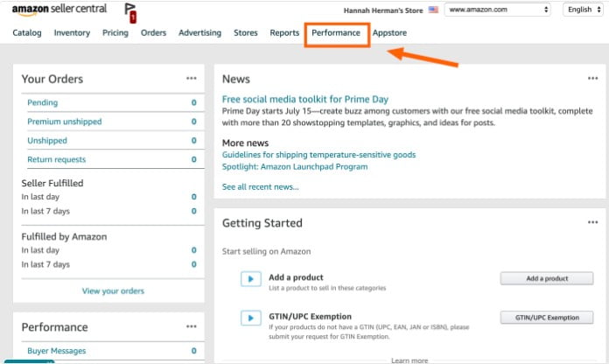
Task: Click Start selling on Amazon text
Action: click(x=266, y=251)
